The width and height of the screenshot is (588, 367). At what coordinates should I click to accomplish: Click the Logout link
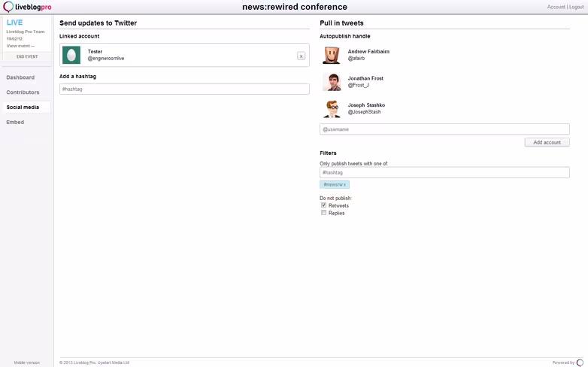click(577, 7)
